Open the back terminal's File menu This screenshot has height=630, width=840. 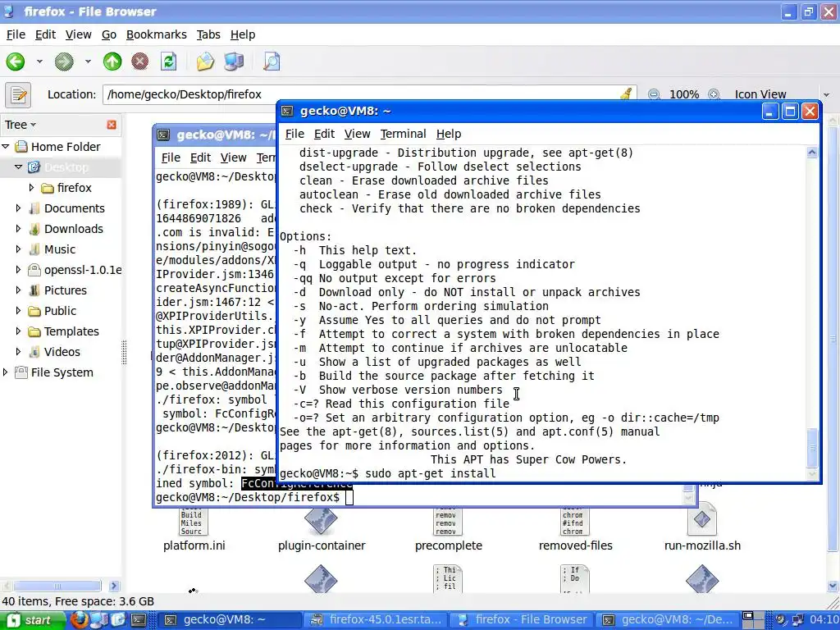click(x=171, y=157)
